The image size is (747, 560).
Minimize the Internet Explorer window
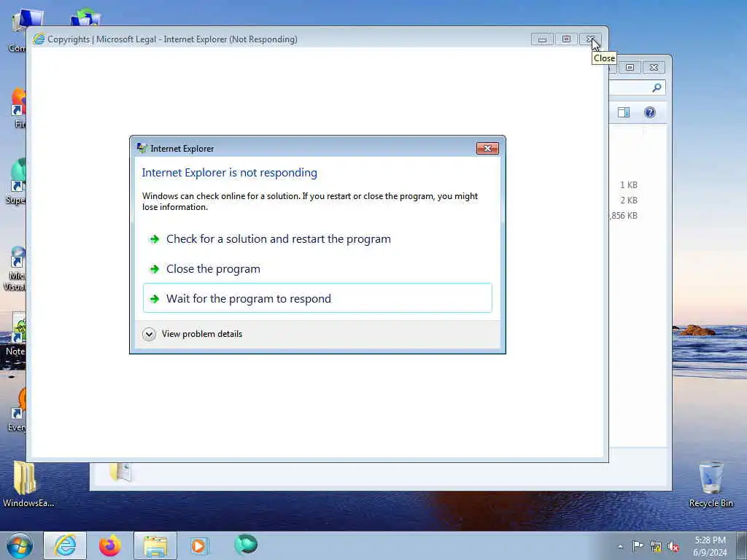(x=542, y=39)
